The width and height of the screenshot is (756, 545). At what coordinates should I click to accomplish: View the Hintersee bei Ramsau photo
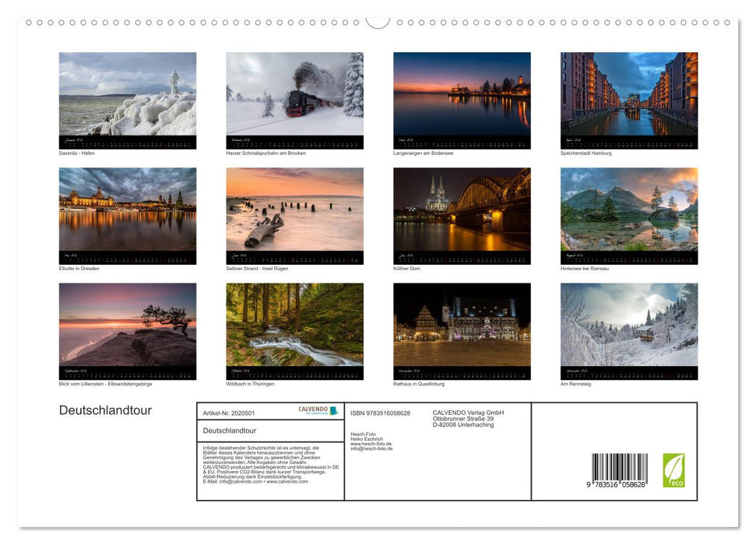628,212
